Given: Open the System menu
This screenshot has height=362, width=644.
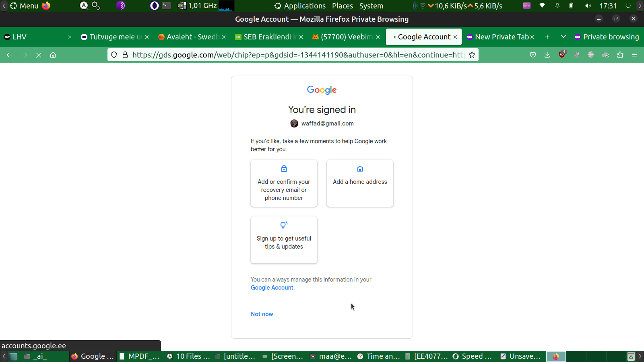Looking at the screenshot, I should click(371, 6).
